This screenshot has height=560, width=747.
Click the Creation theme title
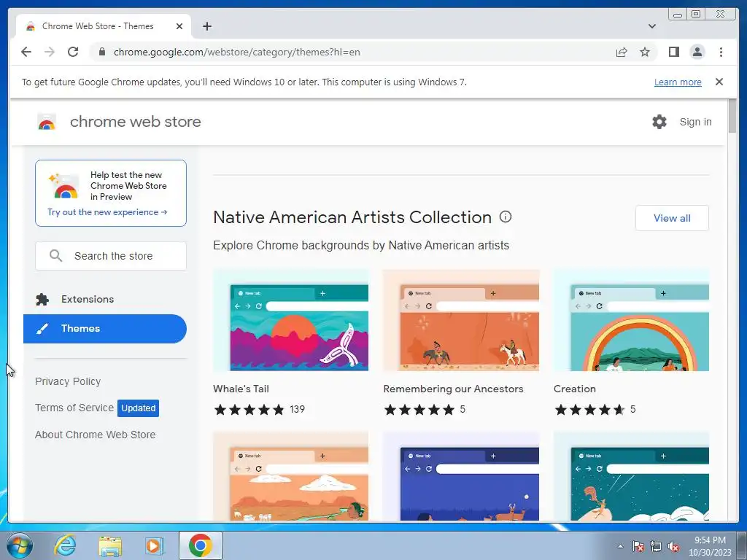575,389
